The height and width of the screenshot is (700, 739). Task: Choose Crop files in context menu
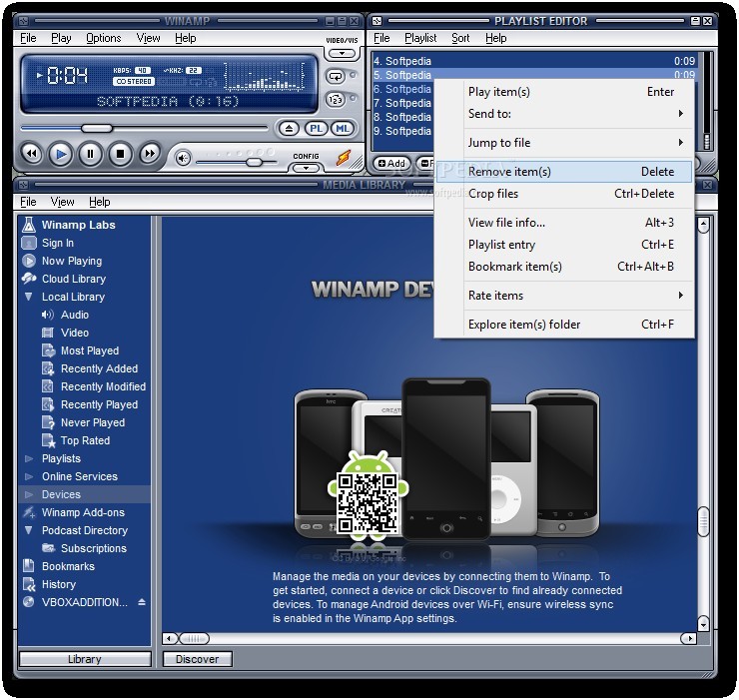pos(563,194)
